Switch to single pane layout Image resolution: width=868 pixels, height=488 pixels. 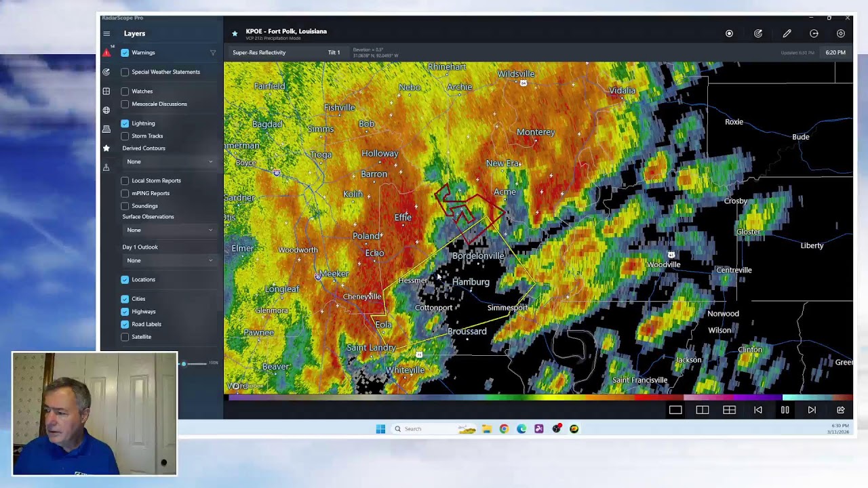tap(675, 409)
